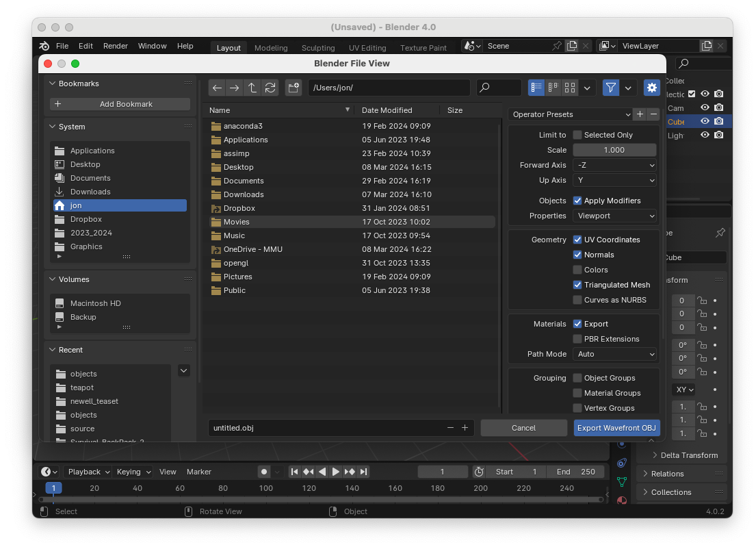Remove the operator preset

653,114
